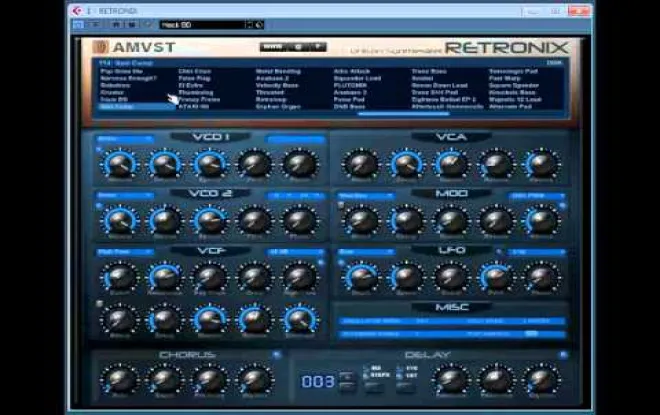
Task: Open the right-hand dropdown in VCO 1 header
Action: (296, 139)
